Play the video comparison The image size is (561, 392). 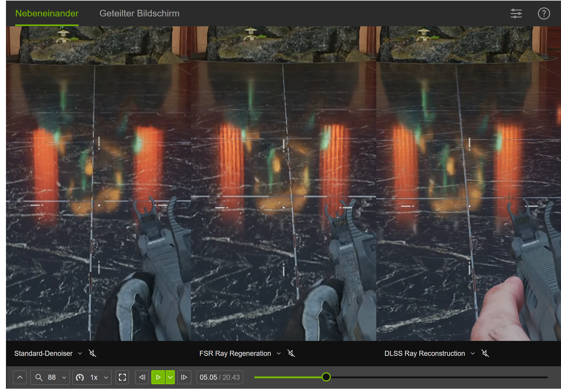158,377
